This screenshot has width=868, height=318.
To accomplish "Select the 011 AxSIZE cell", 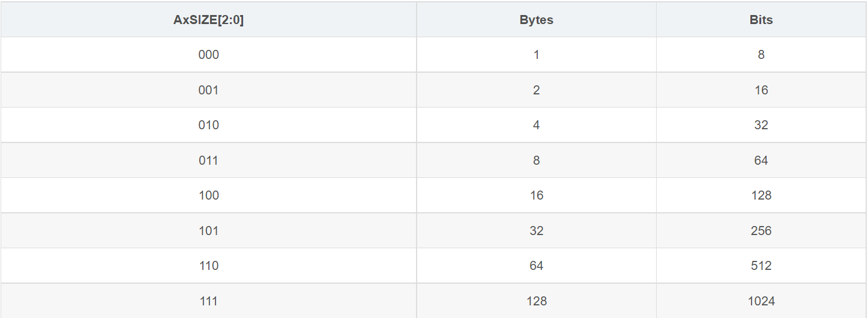I will coord(208,161).
